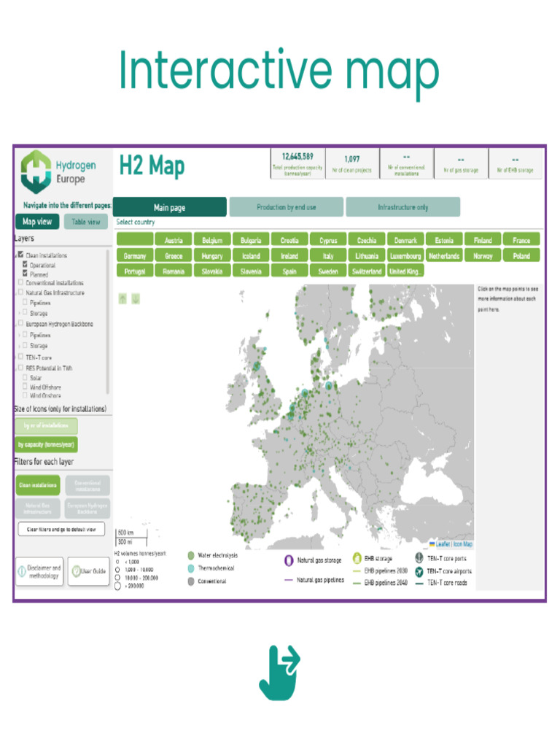Uncheck the Planned layer checkbox
The width and height of the screenshot is (560, 747).
25,274
